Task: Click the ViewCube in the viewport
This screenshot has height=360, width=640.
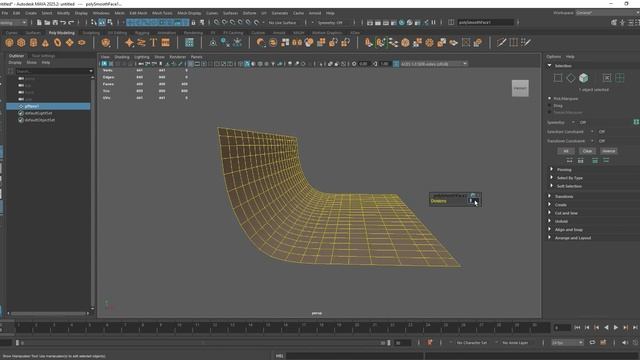Action: [520, 88]
